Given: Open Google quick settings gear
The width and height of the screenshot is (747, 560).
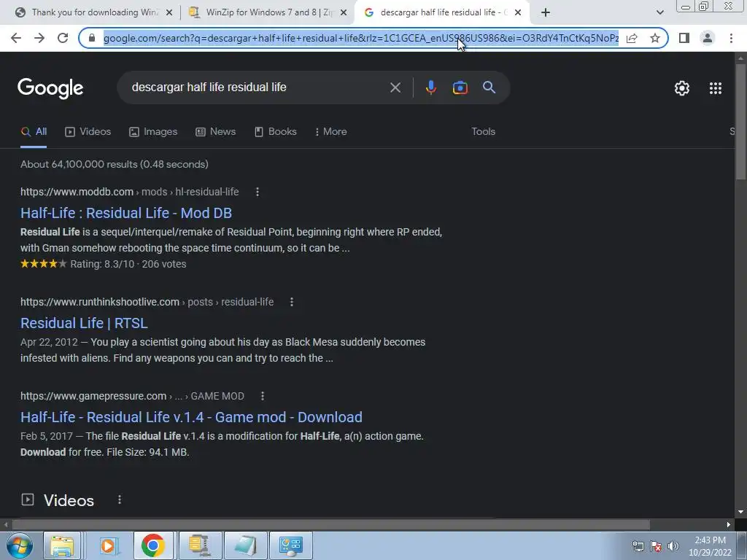Looking at the screenshot, I should point(682,88).
